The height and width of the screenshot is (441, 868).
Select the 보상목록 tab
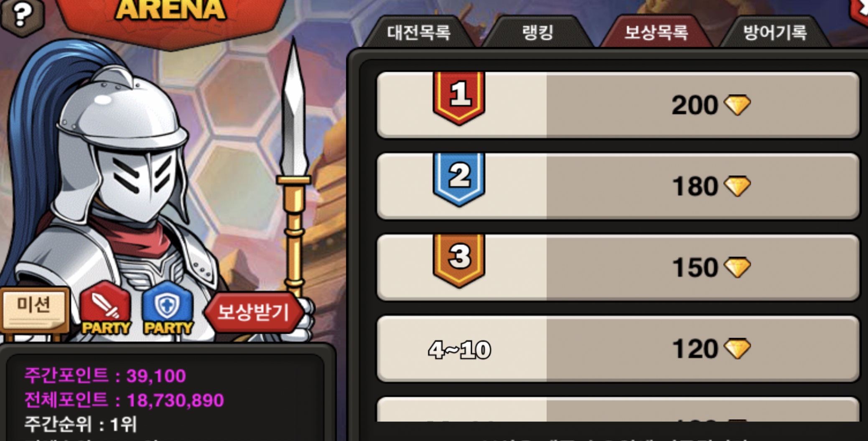(656, 32)
